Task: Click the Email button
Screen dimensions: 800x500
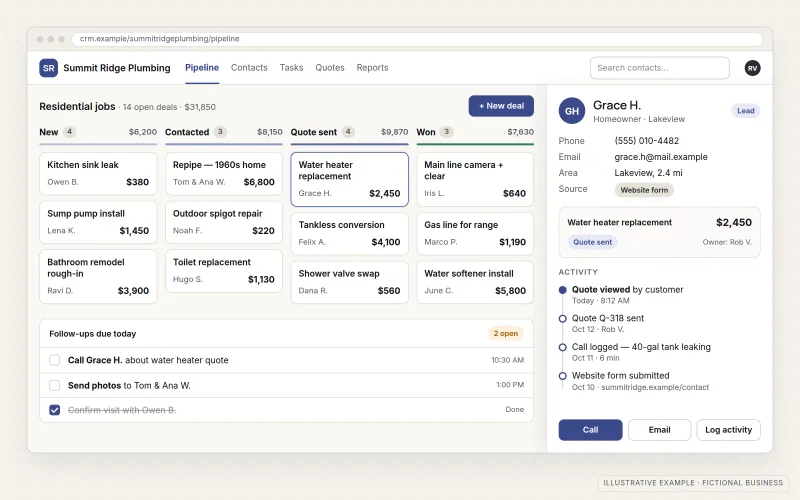Action: pos(659,430)
